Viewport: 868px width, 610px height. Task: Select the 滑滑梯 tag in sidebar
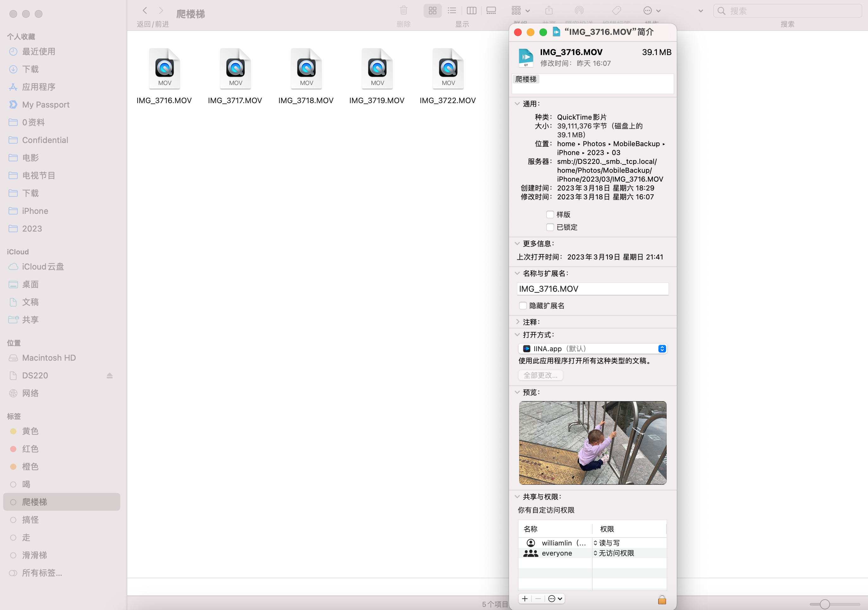coord(35,555)
